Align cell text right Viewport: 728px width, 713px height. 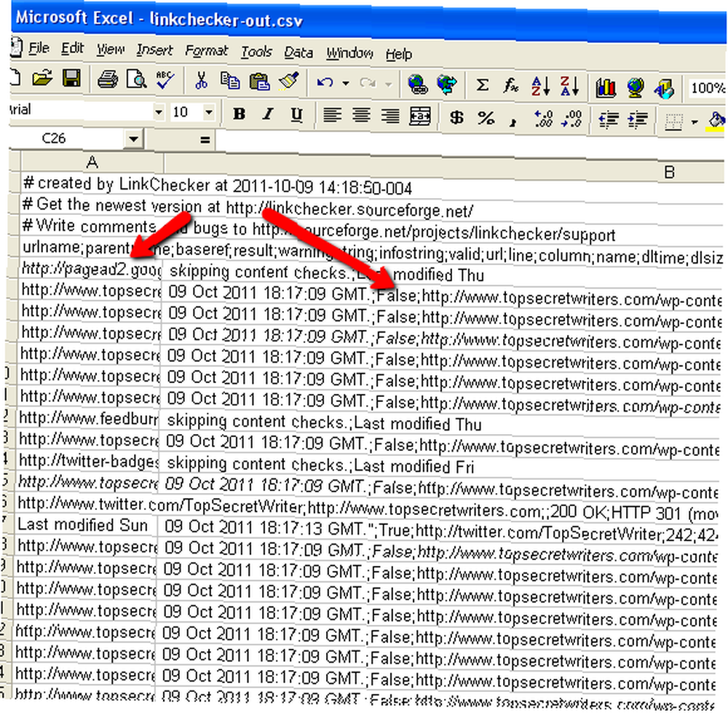click(x=390, y=116)
